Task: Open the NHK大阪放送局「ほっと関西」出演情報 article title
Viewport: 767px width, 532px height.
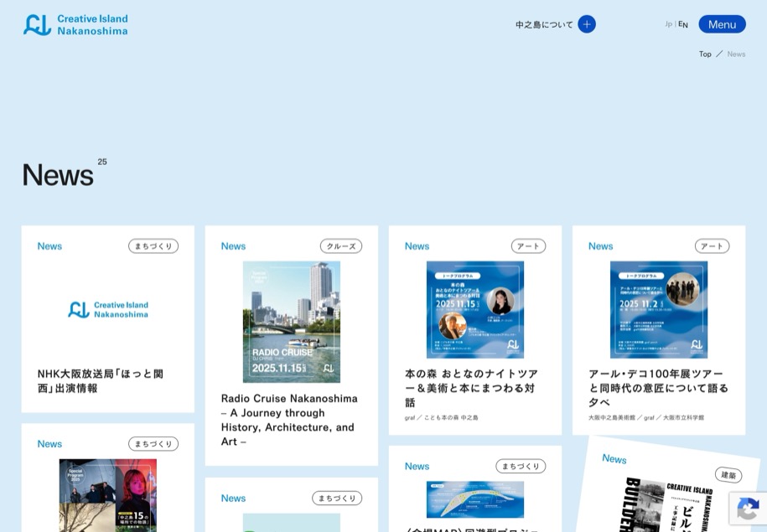Action: point(101,381)
